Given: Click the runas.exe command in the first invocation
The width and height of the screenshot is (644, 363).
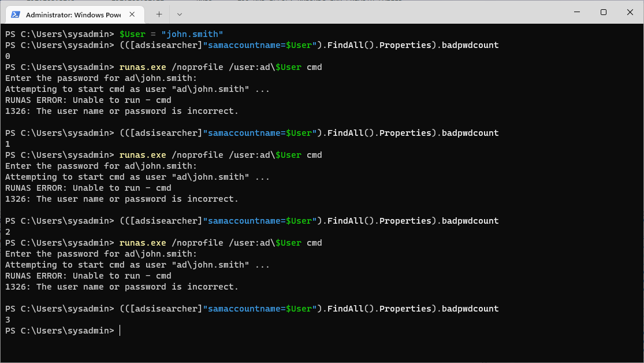Looking at the screenshot, I should [x=143, y=66].
